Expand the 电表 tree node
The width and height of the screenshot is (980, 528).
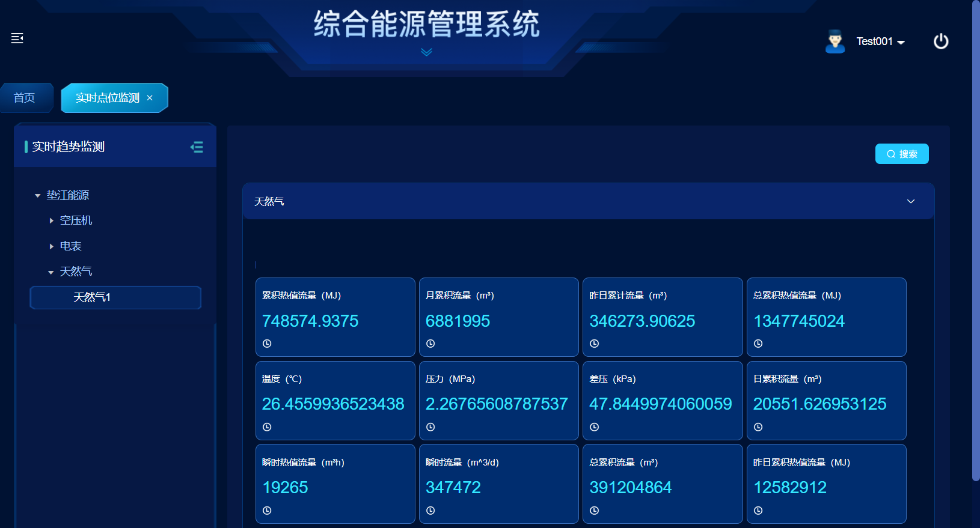(52, 246)
